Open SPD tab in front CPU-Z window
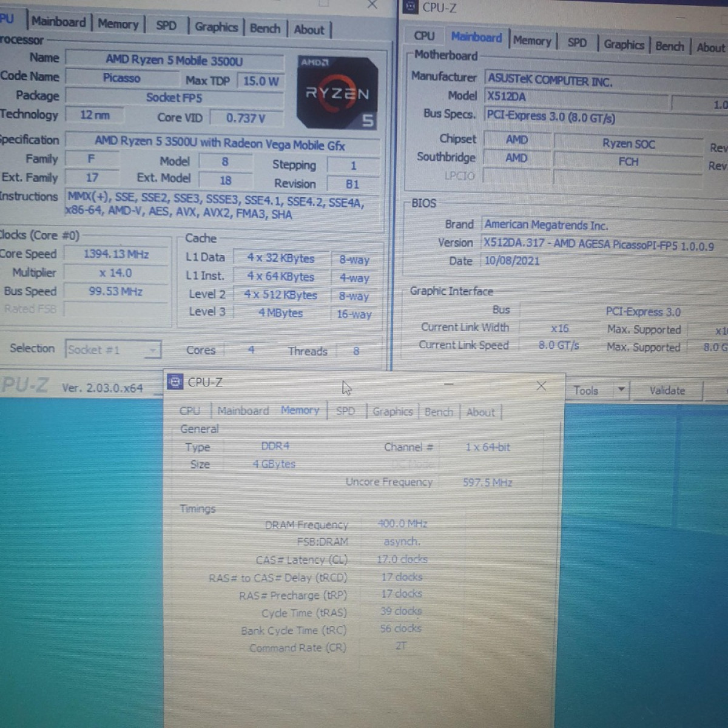 tap(345, 411)
